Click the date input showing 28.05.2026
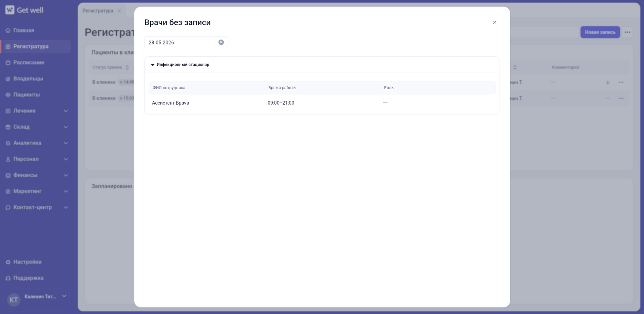This screenshot has height=314, width=644. tap(186, 42)
